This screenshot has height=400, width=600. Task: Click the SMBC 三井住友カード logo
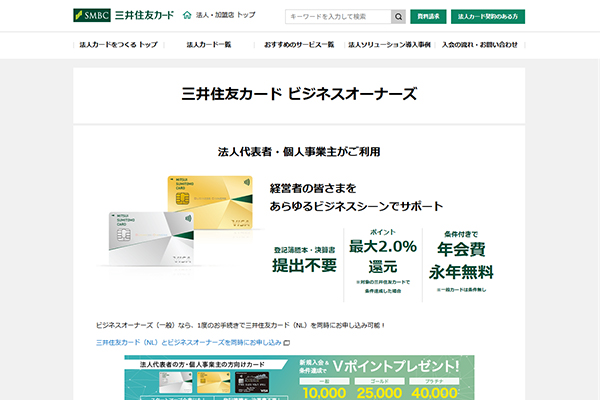123,15
